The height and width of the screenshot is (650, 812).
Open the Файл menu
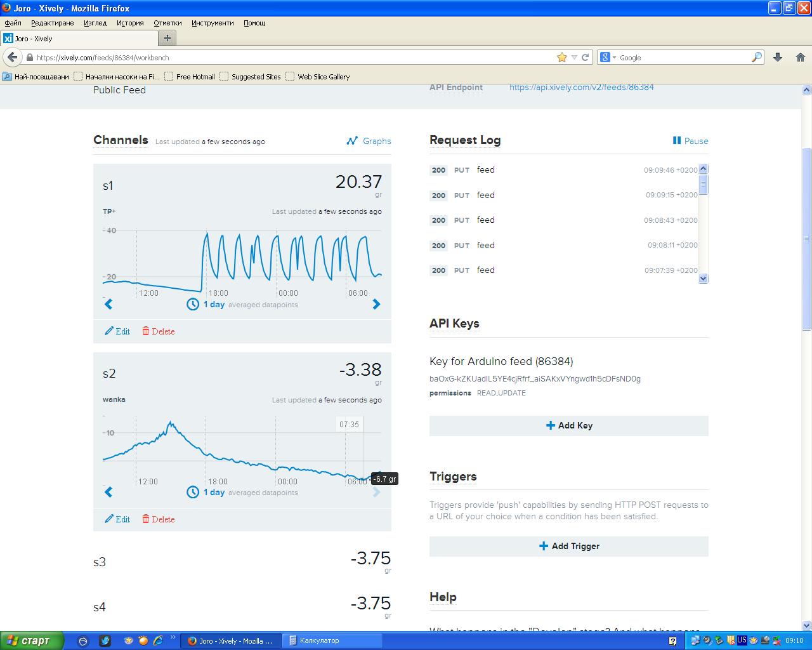tap(13, 23)
